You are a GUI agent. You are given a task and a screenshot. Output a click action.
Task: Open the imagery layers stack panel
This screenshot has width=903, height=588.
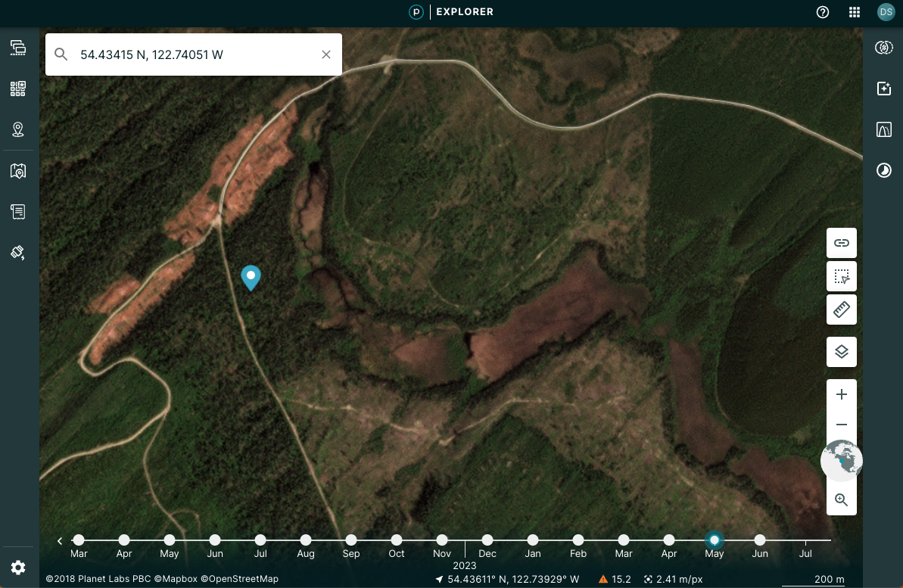[x=18, y=47]
